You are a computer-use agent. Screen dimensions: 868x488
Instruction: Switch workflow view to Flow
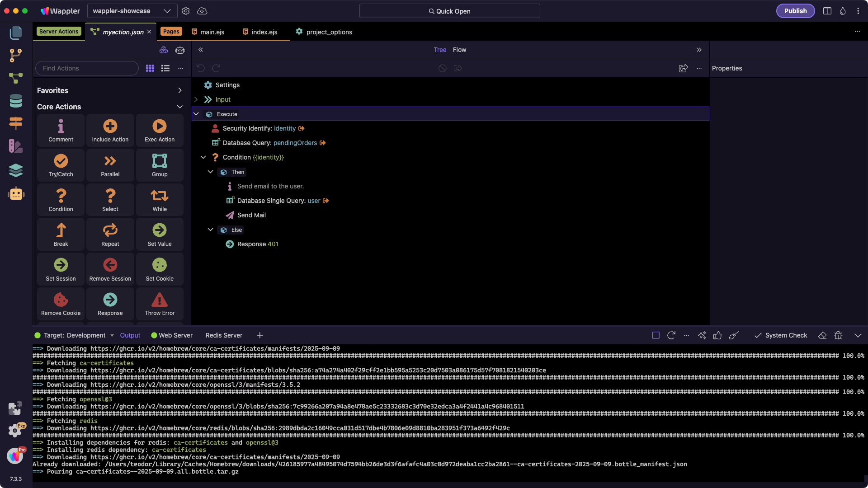459,50
